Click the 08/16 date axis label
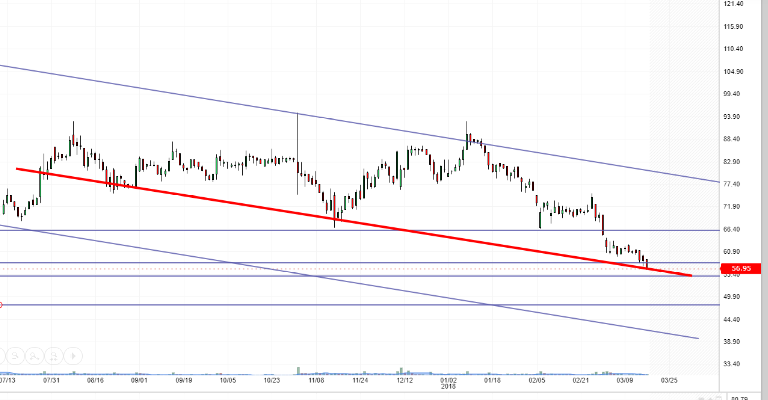 coord(95,380)
